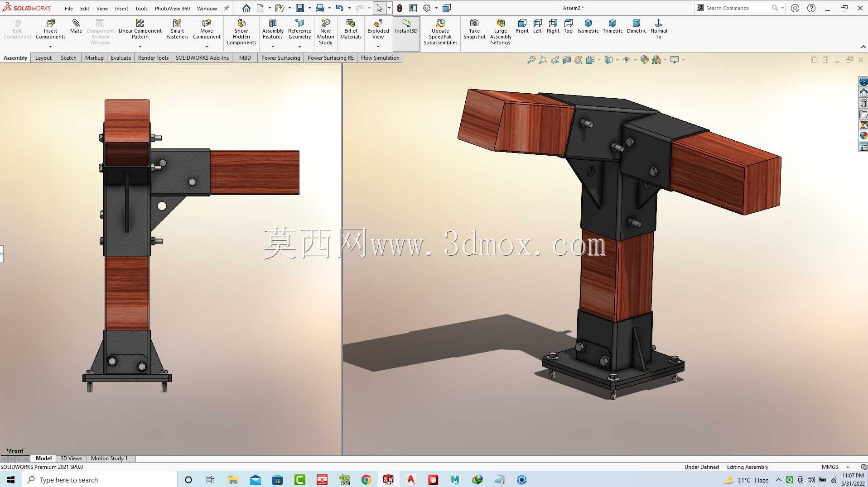
Task: Open File Explorer from taskbar
Action: [x=233, y=480]
